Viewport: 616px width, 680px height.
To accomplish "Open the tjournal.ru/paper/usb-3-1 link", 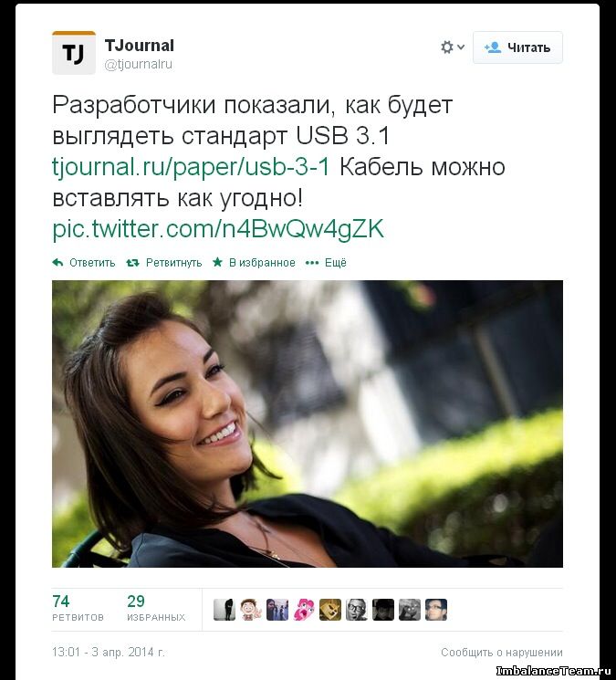I will click(191, 167).
